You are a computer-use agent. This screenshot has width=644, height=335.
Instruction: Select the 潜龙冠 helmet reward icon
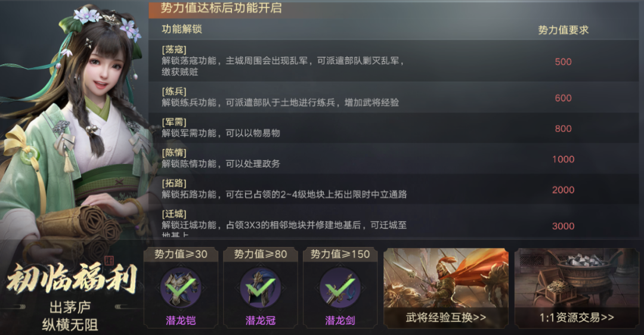[x=261, y=288]
